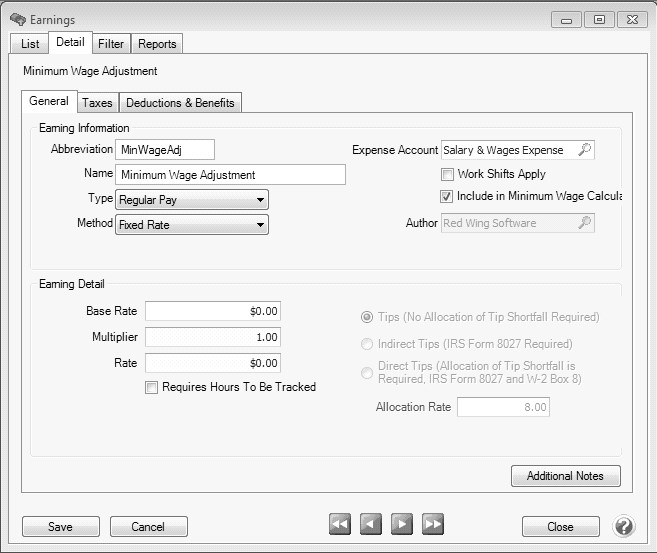Open the Deductions & Benefits tab
657x553 pixels.
pos(180,103)
